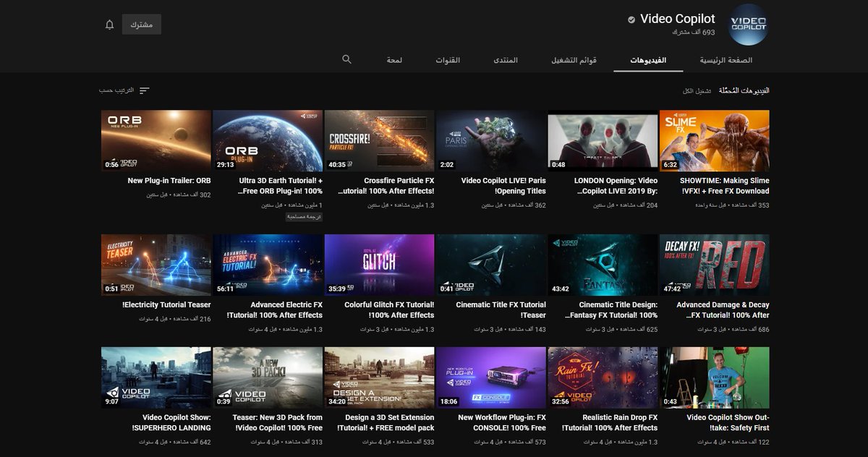Screen dimensions: 868x457
Task: Click the Electricity Tutorial Teaser title
Action: click(167, 305)
